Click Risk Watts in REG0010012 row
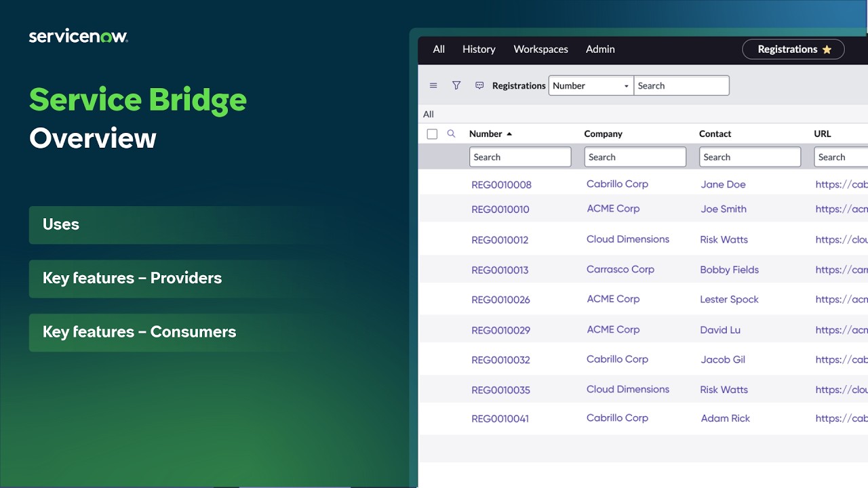The image size is (868, 488). click(724, 239)
